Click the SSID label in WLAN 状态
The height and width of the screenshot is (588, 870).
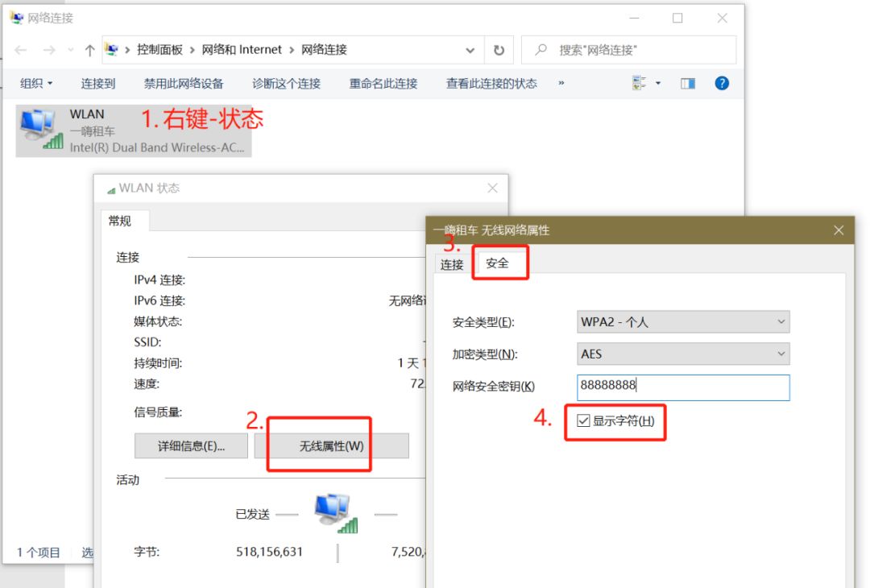click(x=147, y=342)
